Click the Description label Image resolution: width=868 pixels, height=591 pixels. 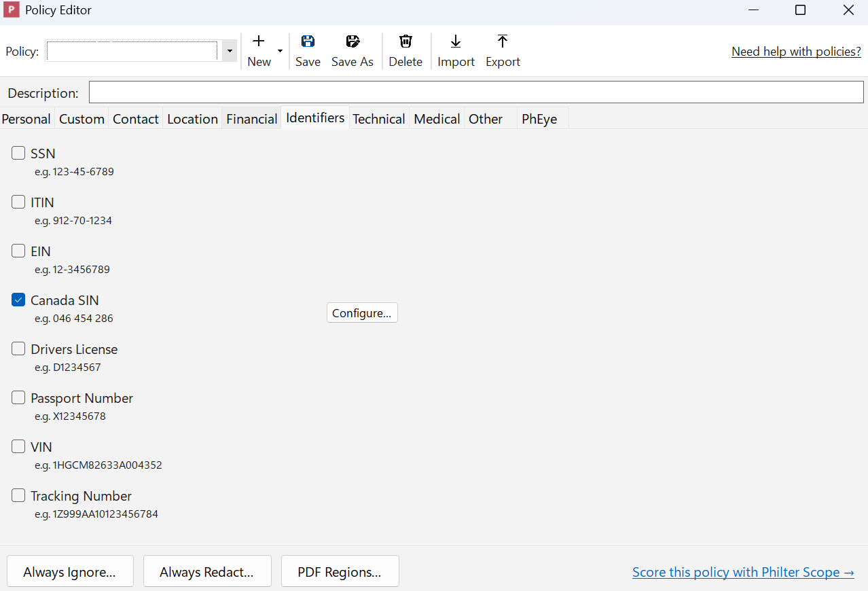pos(43,93)
